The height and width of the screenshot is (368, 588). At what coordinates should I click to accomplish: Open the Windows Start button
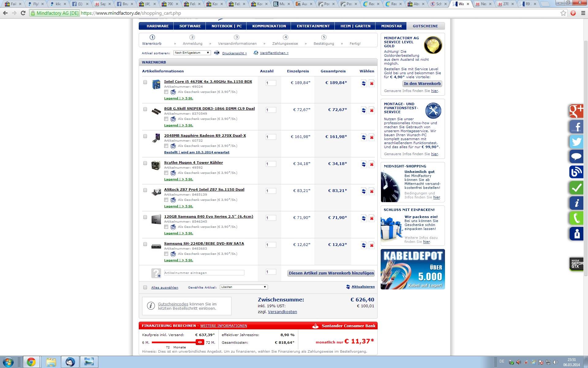click(8, 362)
